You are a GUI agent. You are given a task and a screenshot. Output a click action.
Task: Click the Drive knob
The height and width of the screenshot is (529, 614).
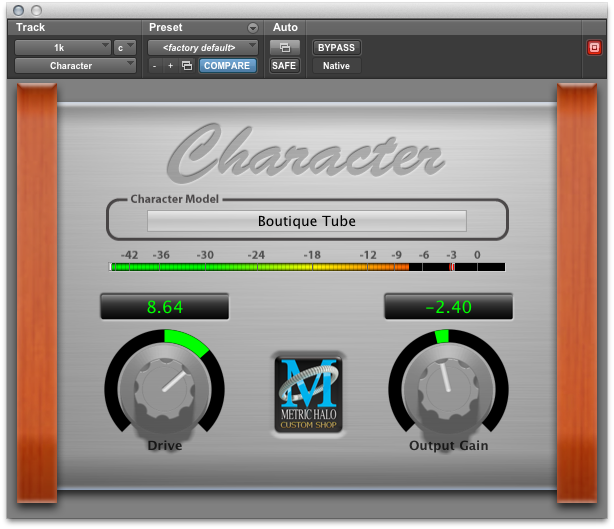[x=164, y=388]
